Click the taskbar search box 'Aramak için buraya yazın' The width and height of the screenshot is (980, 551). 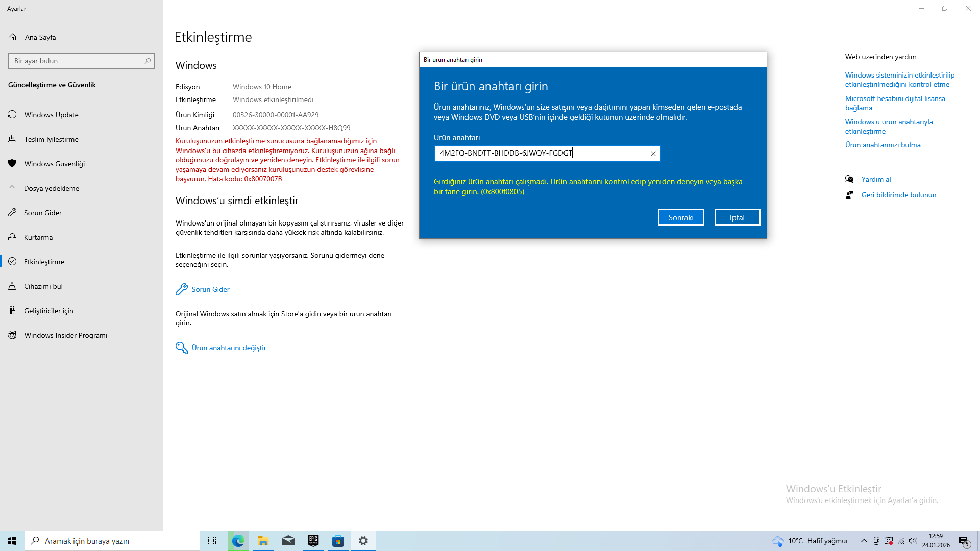point(112,541)
